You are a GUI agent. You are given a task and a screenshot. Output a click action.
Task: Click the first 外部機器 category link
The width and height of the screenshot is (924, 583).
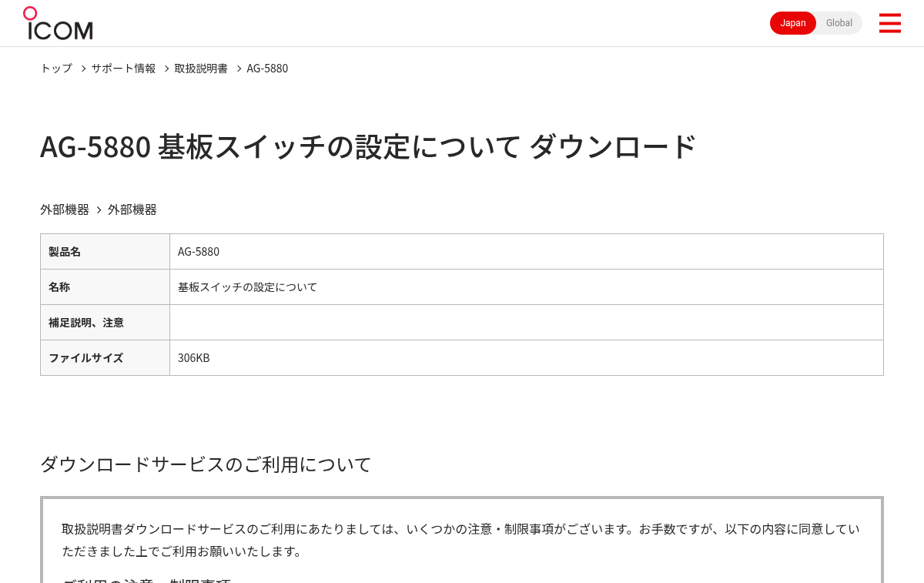click(65, 209)
